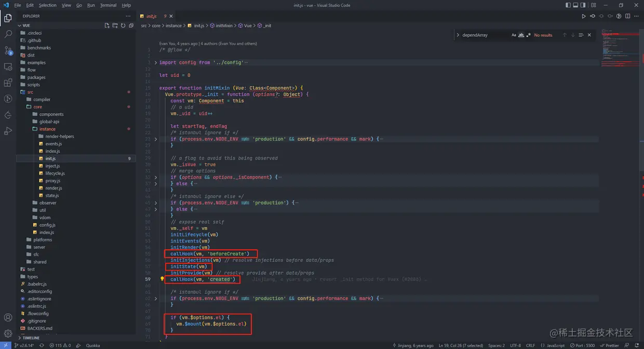644x349 pixels.
Task: Open the Edit menu
Action: (x=30, y=5)
